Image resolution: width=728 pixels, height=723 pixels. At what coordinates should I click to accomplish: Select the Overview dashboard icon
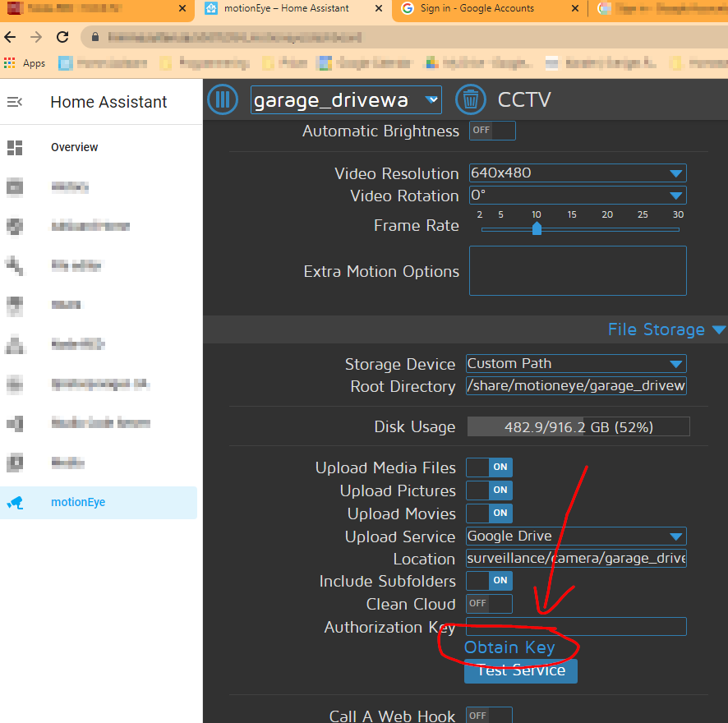click(74, 147)
